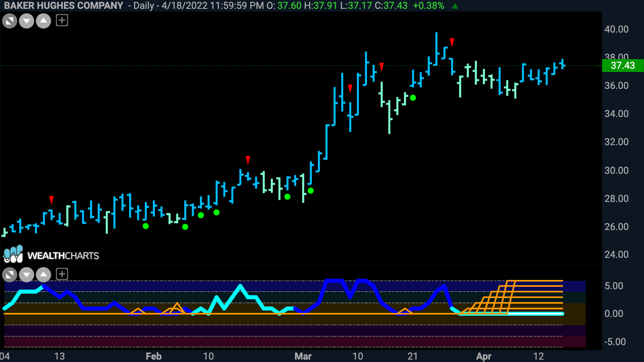This screenshot has height=362, width=644.
Task: Click the diagonal arrow icon in main chart
Action: (10, 21)
